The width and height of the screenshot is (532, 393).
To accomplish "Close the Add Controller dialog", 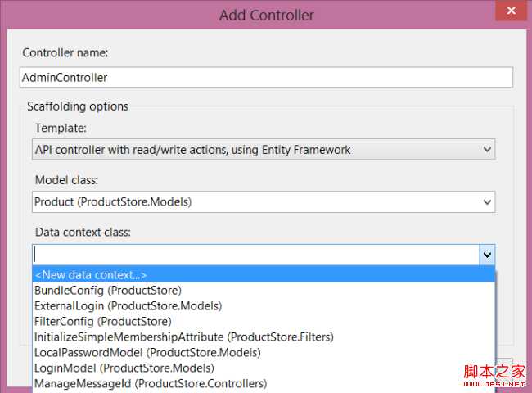I will click(x=511, y=11).
